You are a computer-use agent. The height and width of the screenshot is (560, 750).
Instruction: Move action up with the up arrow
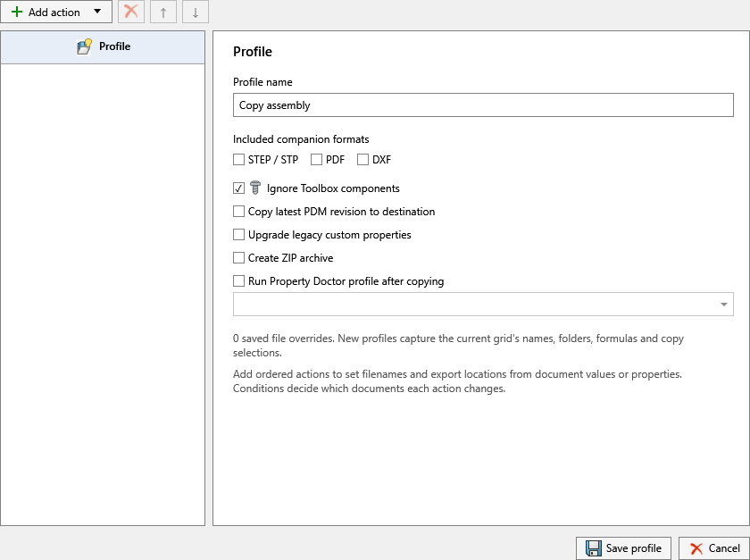click(x=163, y=12)
